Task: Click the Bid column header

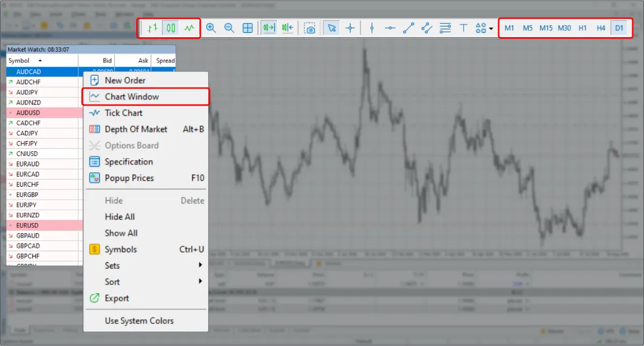Action: (x=97, y=61)
